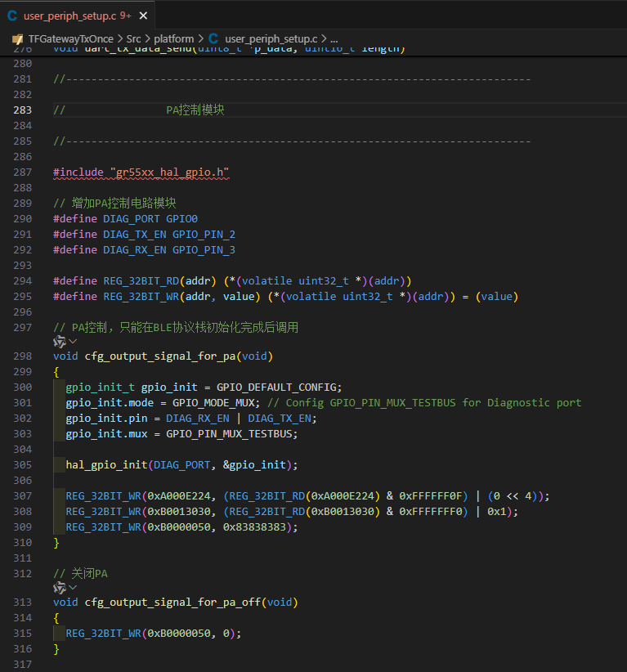Open the Src breadcrumb folder
627x672 pixels.
[x=134, y=38]
